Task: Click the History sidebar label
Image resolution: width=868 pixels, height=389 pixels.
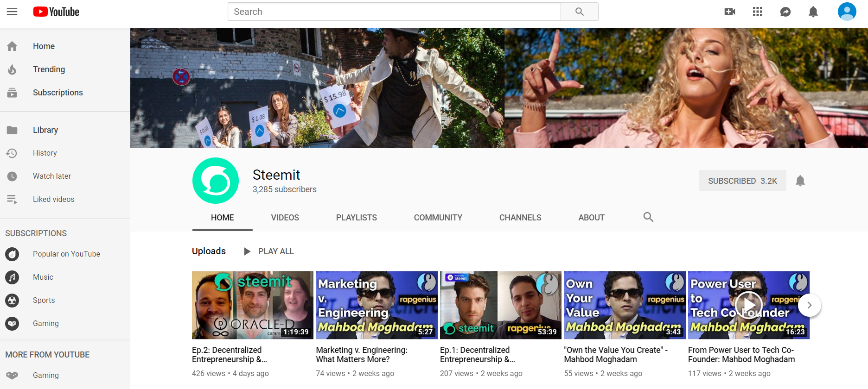Action: tap(45, 153)
